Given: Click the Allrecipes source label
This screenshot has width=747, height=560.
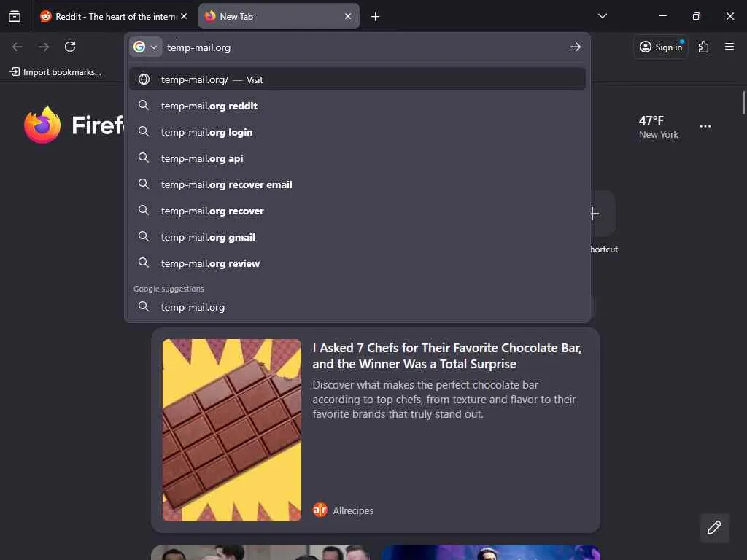Looking at the screenshot, I should (353, 510).
